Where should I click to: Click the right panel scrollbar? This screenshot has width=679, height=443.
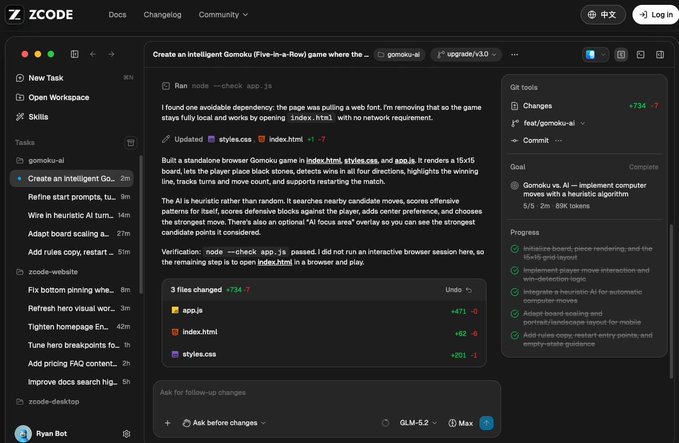pyautogui.click(x=672, y=301)
